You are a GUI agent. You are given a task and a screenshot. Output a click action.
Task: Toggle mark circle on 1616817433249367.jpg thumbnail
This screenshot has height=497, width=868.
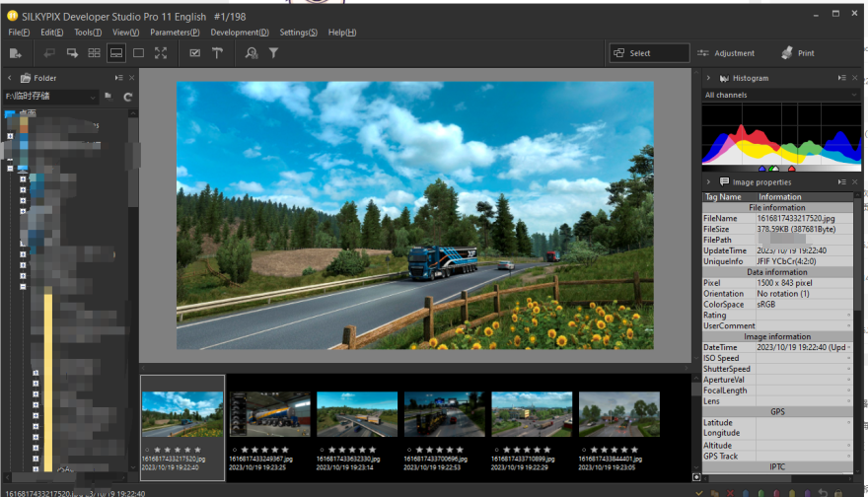pos(234,450)
